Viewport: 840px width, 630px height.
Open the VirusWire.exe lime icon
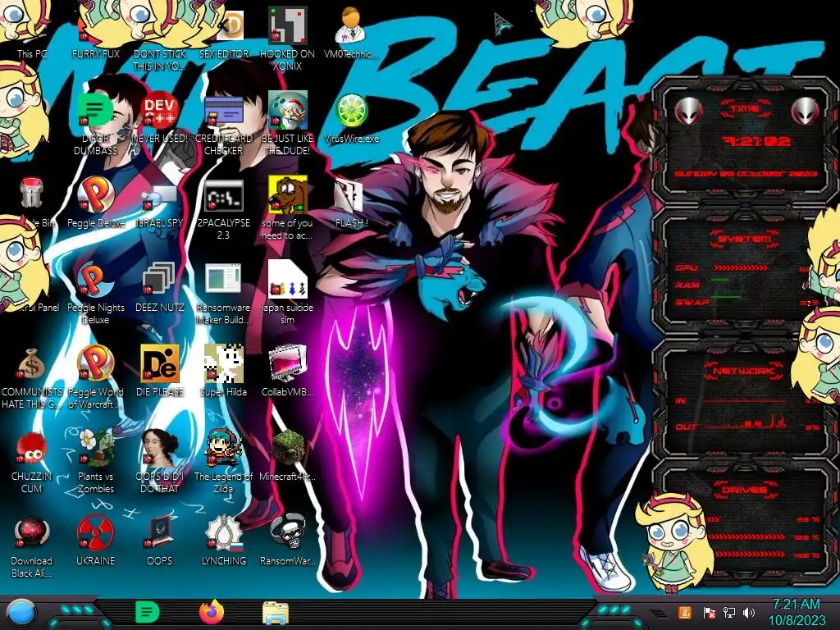(351, 111)
